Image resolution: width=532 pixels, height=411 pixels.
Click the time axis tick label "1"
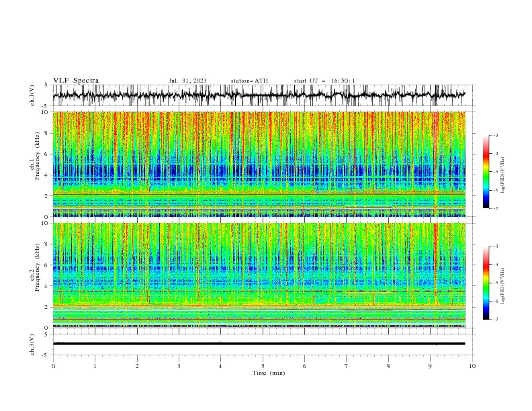click(95, 366)
